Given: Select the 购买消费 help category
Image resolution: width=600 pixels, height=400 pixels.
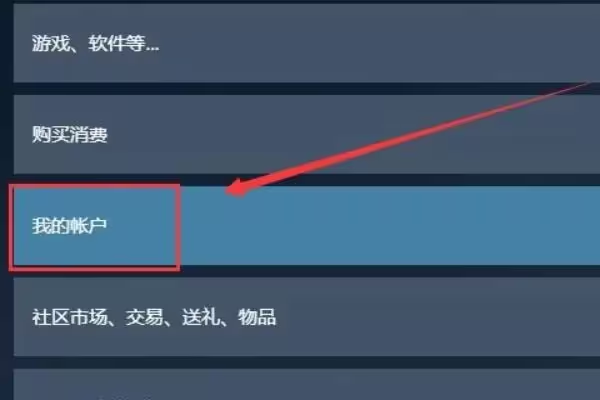Looking at the screenshot, I should (307, 134).
